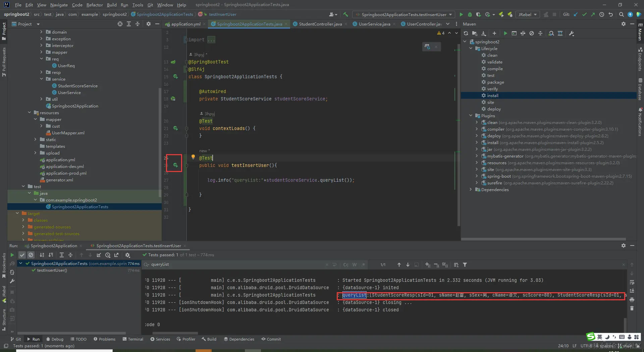Toggle show ignored tests button
The width and height of the screenshot is (644, 352).
coord(31,255)
